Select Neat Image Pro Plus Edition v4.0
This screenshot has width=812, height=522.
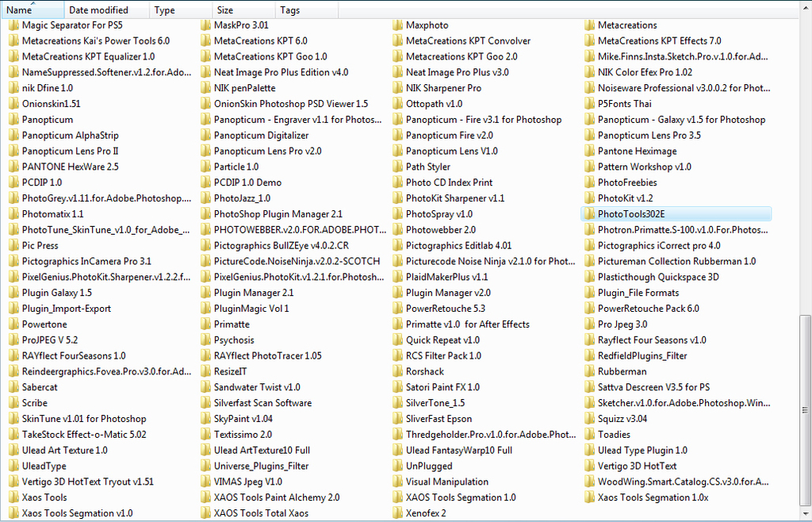coord(282,72)
